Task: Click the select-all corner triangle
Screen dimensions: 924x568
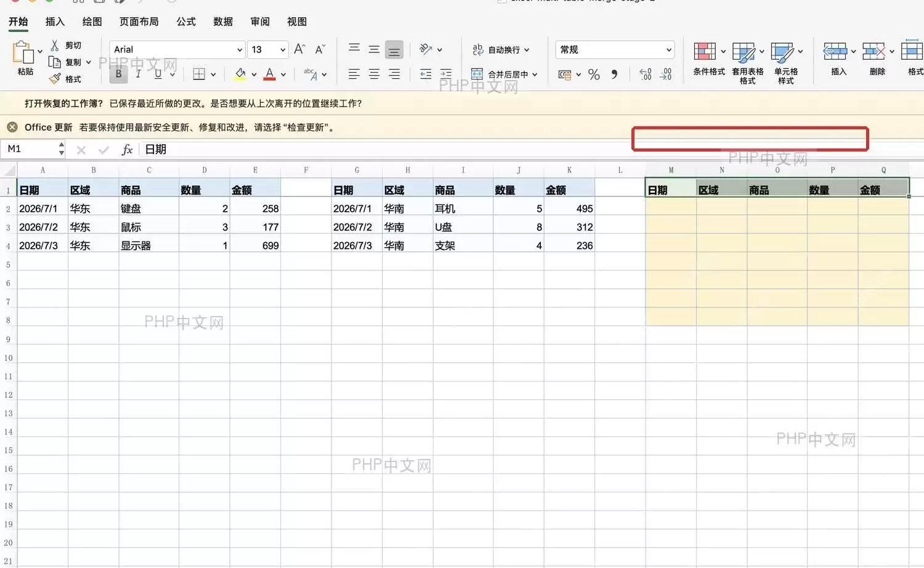Action: tap(9, 169)
